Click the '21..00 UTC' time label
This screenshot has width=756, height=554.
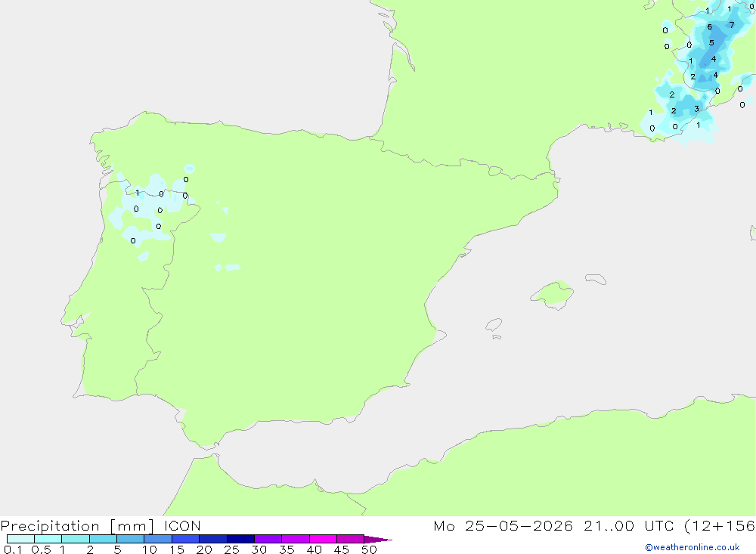[x=628, y=526]
